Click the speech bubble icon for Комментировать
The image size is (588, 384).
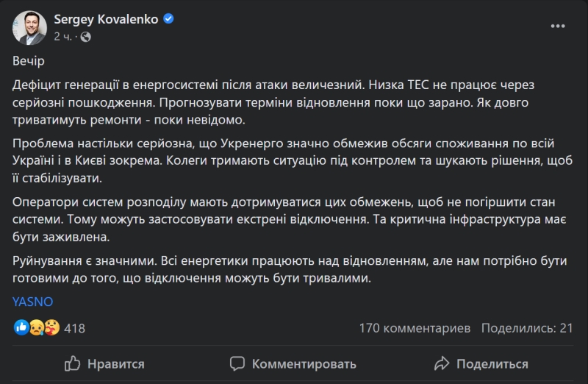pos(237,363)
